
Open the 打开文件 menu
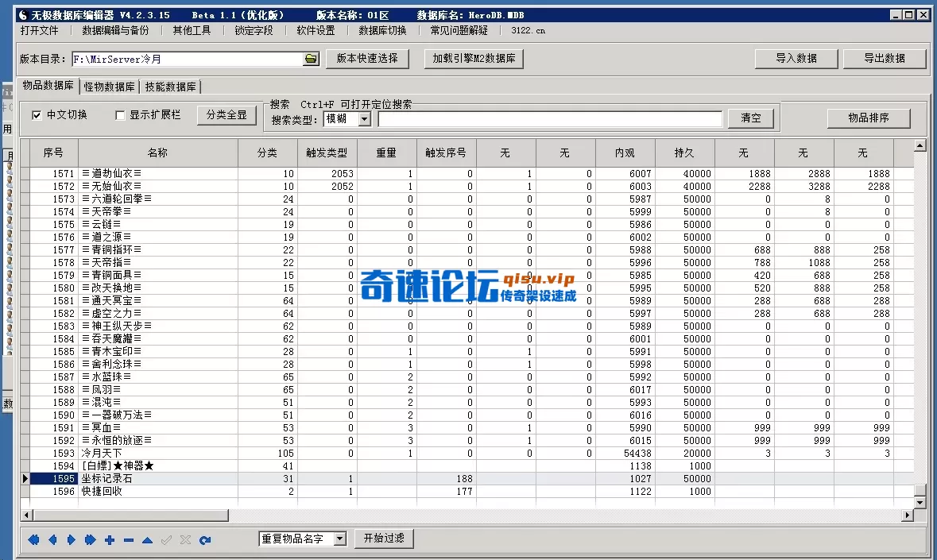40,30
